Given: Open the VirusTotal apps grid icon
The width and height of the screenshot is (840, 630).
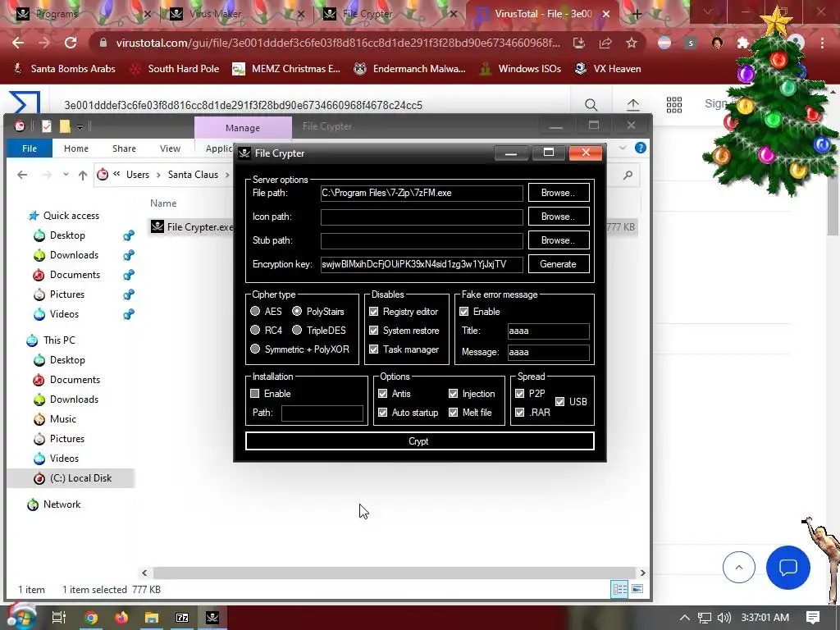Looking at the screenshot, I should click(x=674, y=104).
